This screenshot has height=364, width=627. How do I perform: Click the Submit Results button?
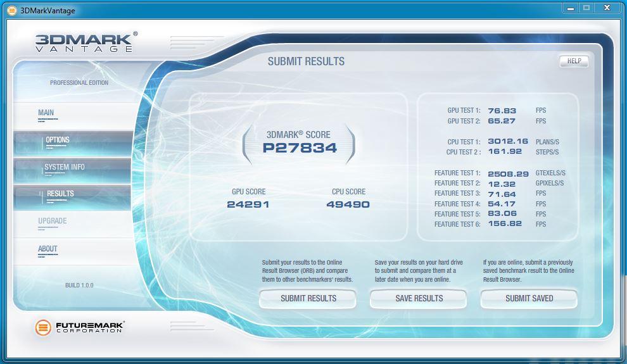tap(308, 298)
